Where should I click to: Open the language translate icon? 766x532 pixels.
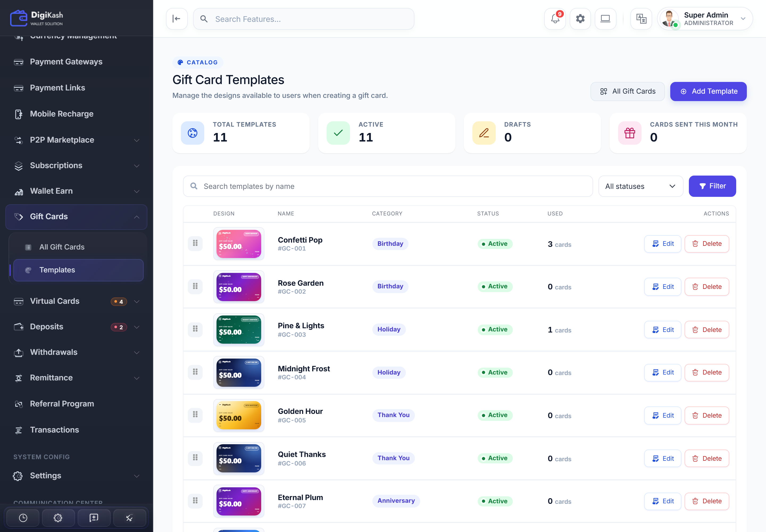click(641, 19)
